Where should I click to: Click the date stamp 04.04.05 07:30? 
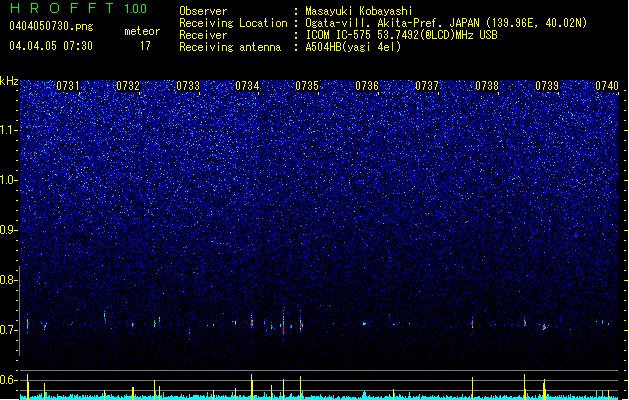pos(51,46)
